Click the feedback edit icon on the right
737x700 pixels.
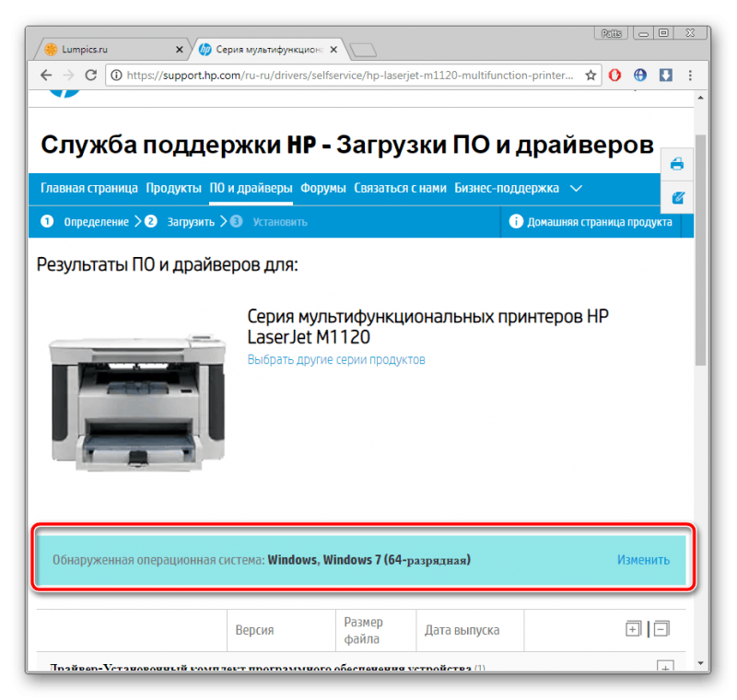click(677, 198)
